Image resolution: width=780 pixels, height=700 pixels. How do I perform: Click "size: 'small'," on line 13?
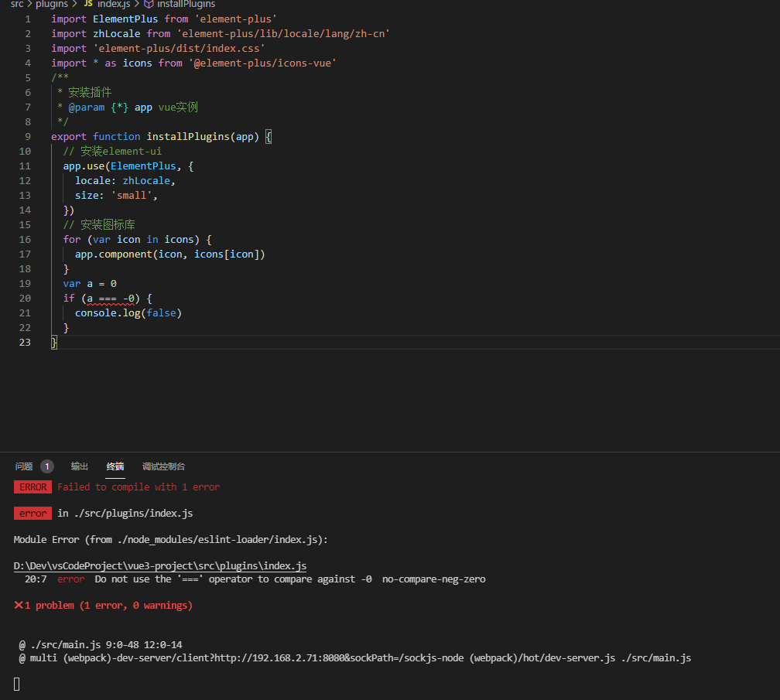116,196
